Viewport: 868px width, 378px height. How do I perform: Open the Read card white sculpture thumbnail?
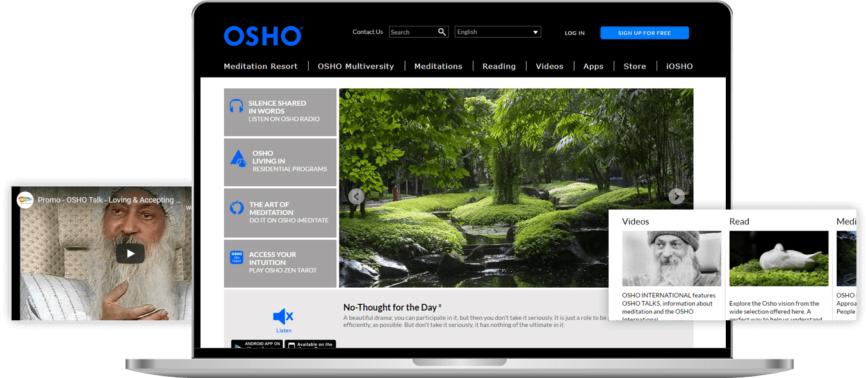[x=778, y=258]
